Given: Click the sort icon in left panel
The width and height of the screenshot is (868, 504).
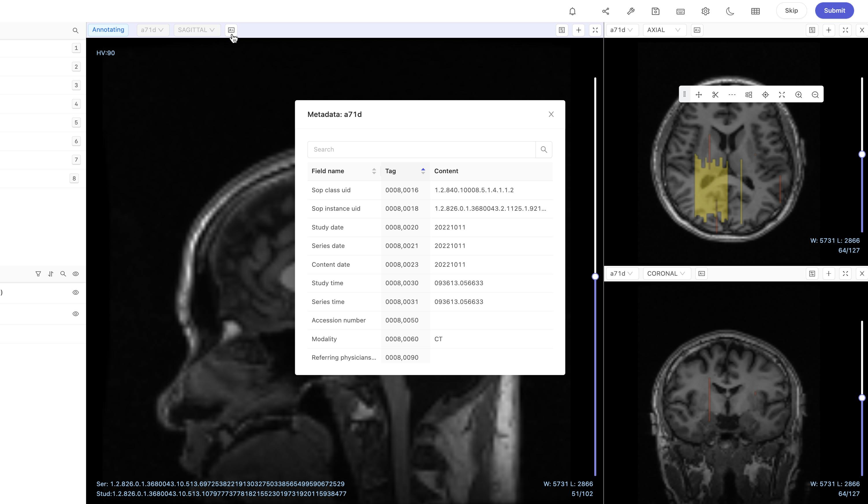Looking at the screenshot, I should coord(51,274).
